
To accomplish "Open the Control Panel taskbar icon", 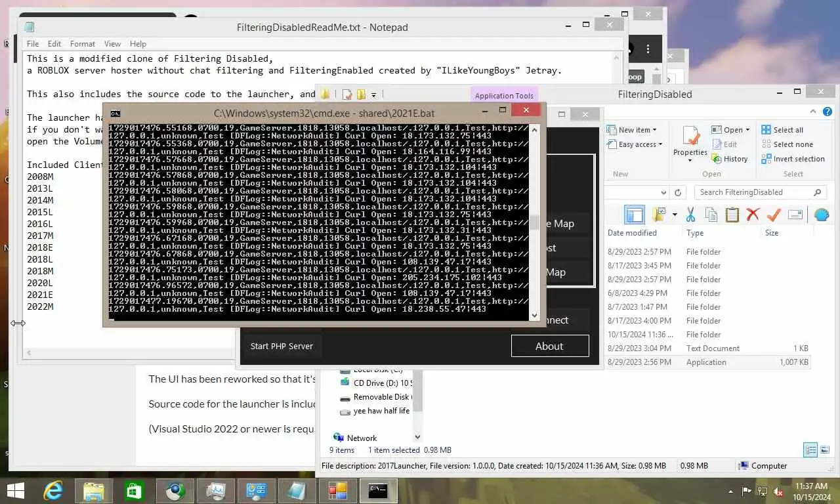I will (x=256, y=491).
